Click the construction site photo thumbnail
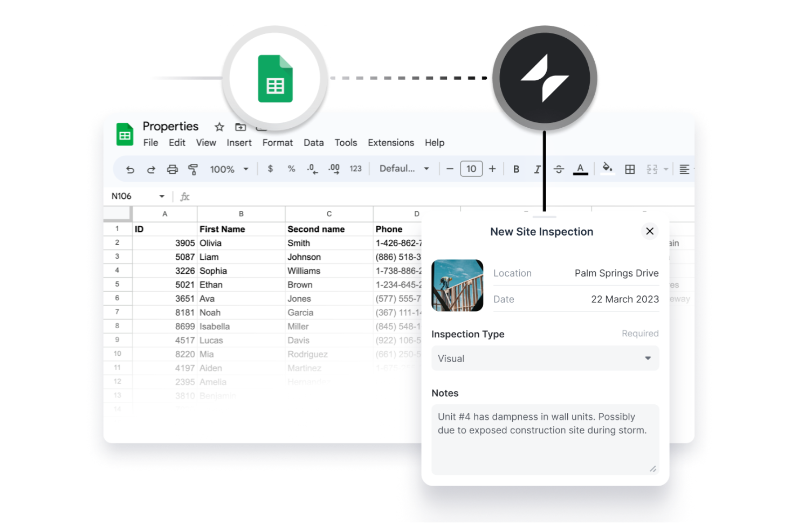The image size is (798, 532). pos(457,285)
